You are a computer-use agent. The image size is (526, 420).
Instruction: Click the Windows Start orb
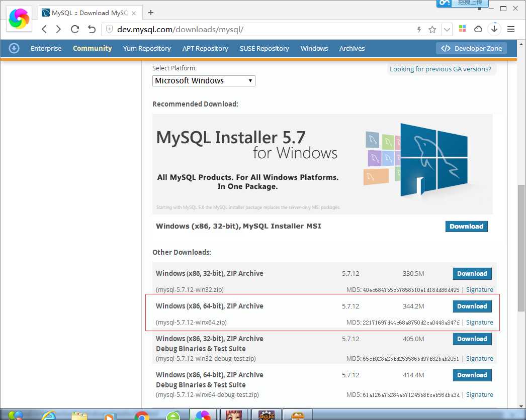pyautogui.click(x=15, y=415)
